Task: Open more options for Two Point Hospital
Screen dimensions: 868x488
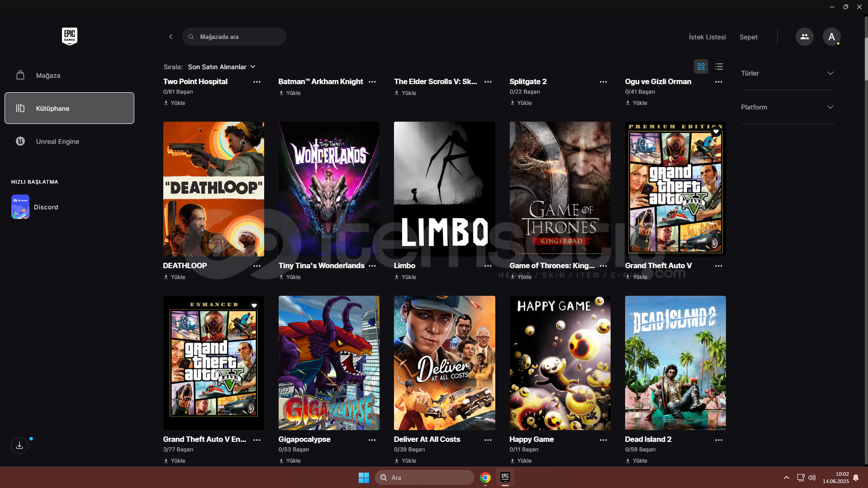Action: tap(257, 82)
